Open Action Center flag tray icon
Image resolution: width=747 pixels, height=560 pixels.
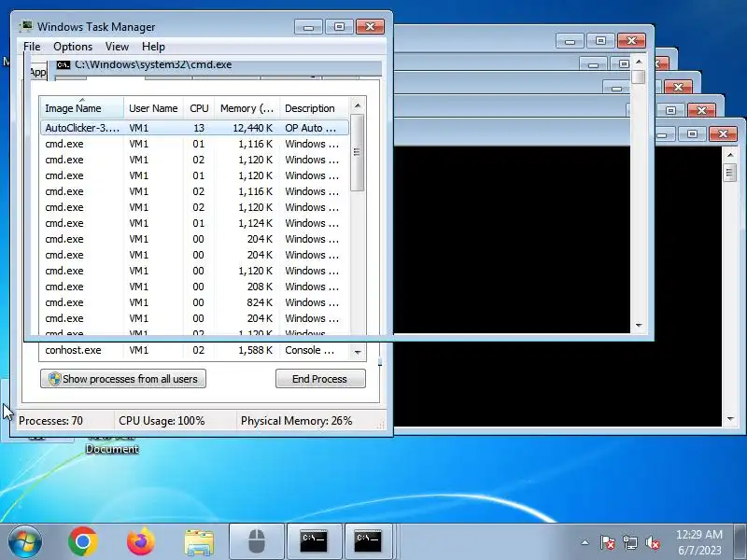pos(608,542)
